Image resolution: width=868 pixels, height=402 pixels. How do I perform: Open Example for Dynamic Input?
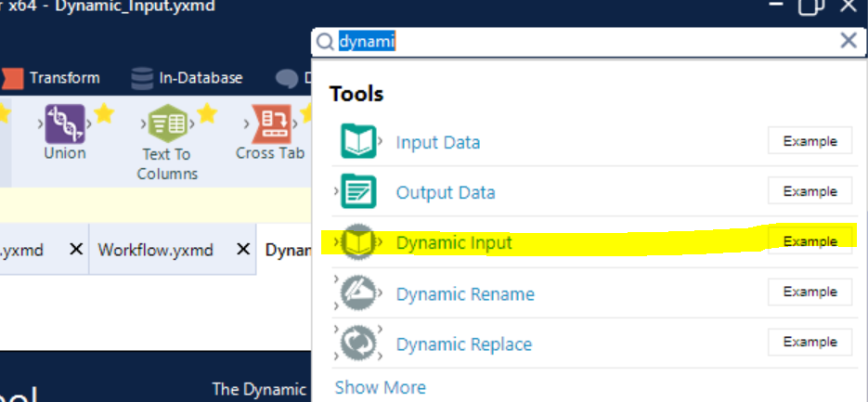click(810, 241)
